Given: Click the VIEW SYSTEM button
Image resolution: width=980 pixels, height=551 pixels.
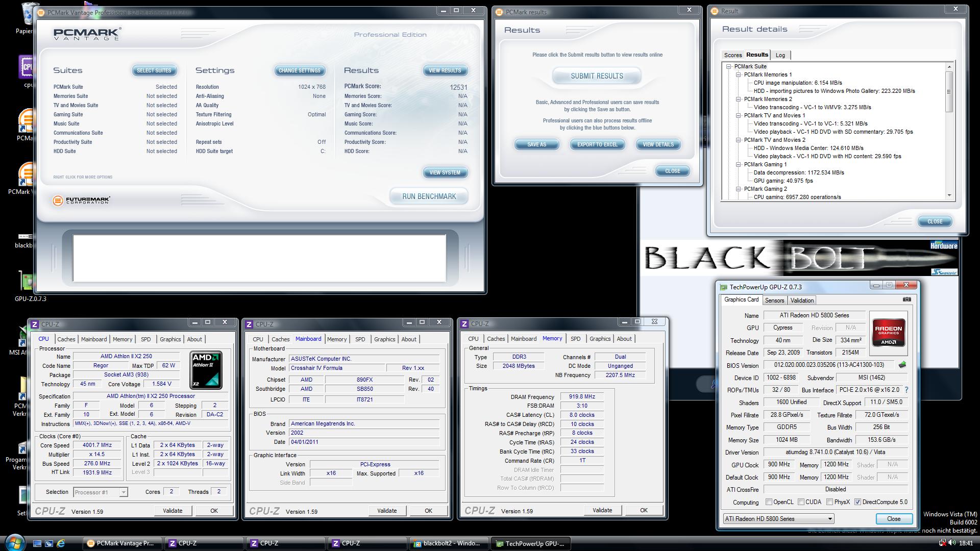Looking at the screenshot, I should pyautogui.click(x=445, y=172).
